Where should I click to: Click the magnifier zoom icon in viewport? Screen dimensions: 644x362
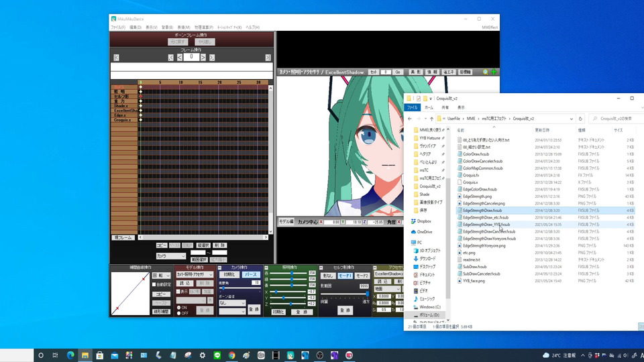point(486,72)
